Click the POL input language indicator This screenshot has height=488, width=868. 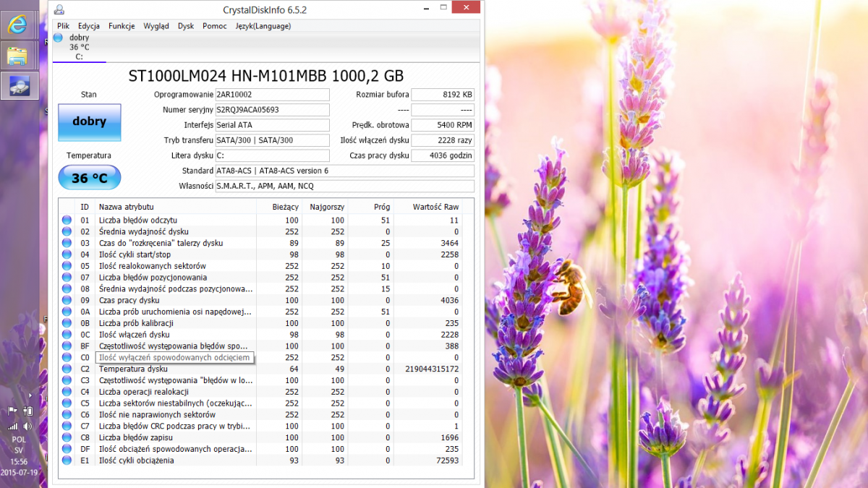tap(19, 440)
